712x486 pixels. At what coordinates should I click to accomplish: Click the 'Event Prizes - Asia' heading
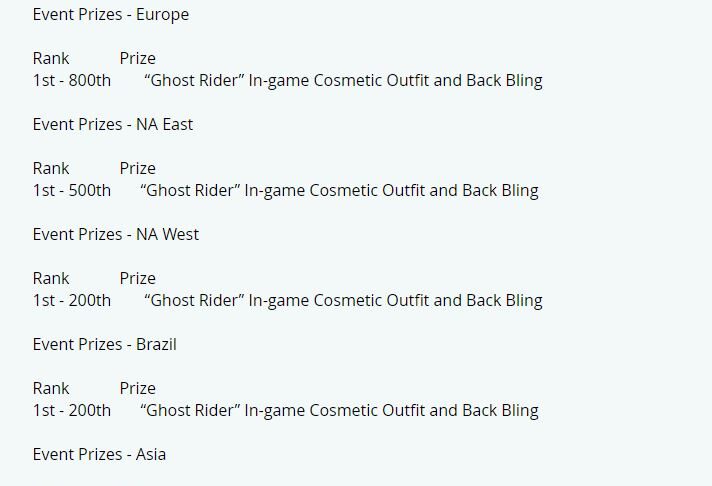[99, 454]
